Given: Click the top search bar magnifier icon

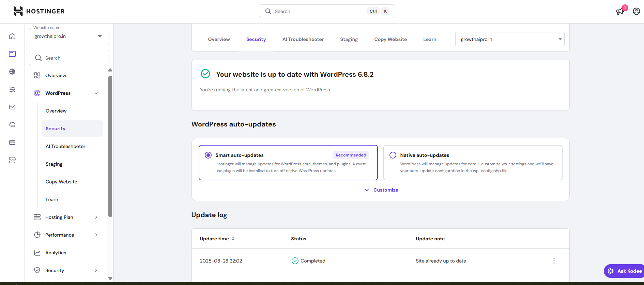Looking at the screenshot, I should pyautogui.click(x=268, y=11).
